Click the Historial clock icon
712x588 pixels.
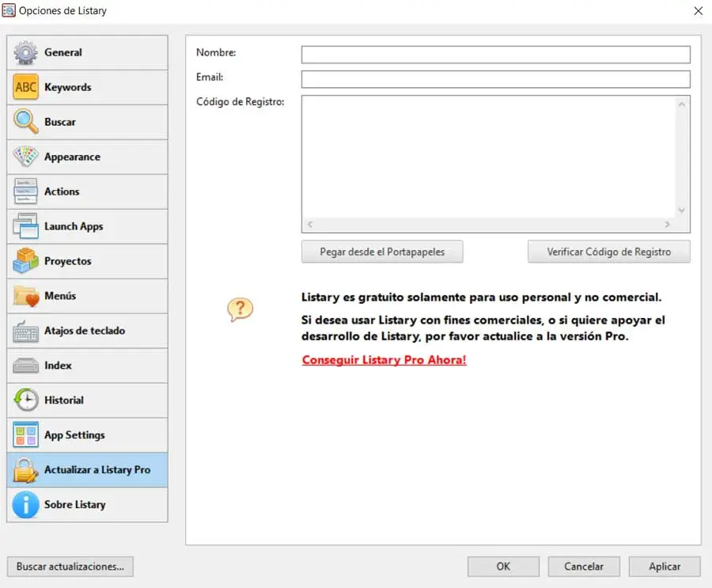(26, 400)
